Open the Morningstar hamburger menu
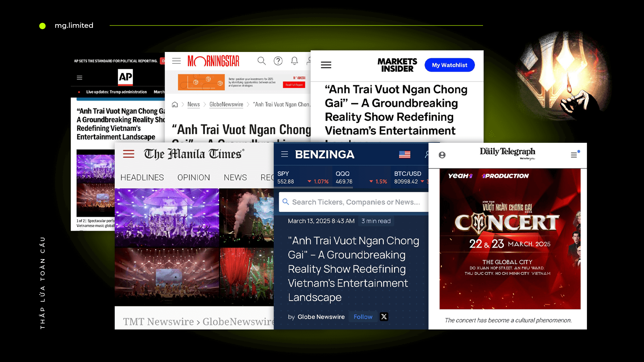644x362 pixels. [x=176, y=61]
